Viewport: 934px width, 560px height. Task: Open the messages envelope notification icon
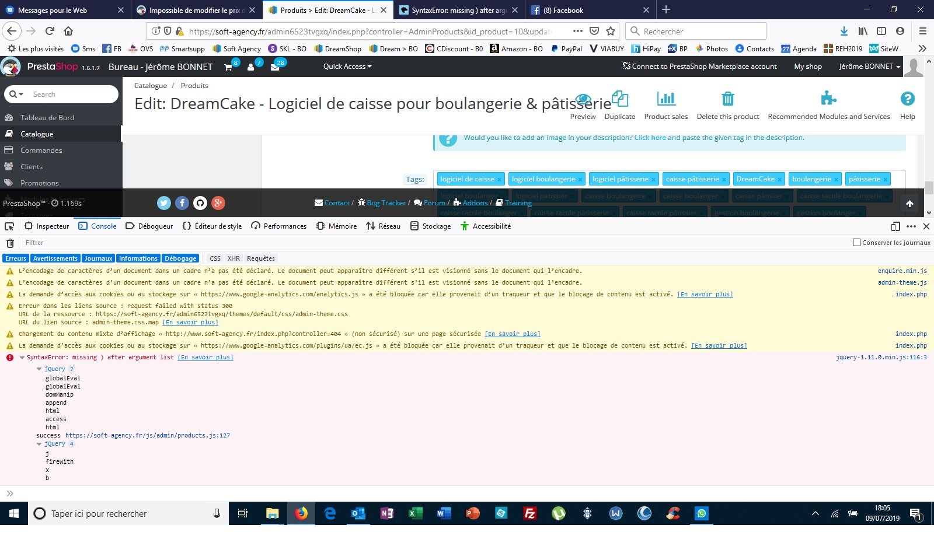pyautogui.click(x=274, y=67)
